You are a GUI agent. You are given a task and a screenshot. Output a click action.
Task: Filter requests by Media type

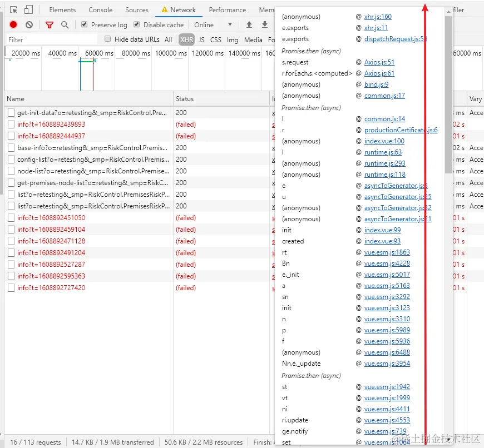pos(253,40)
